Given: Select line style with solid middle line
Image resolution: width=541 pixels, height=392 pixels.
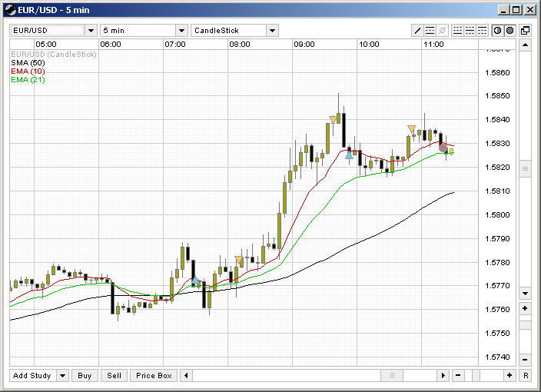Looking at the screenshot, I should pos(470,31).
